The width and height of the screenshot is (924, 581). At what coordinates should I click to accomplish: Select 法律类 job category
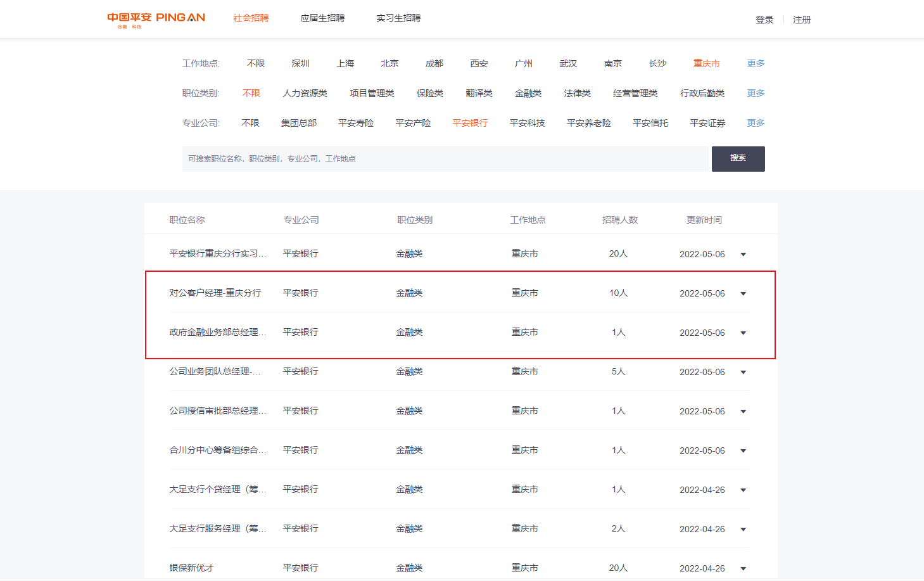pos(577,93)
